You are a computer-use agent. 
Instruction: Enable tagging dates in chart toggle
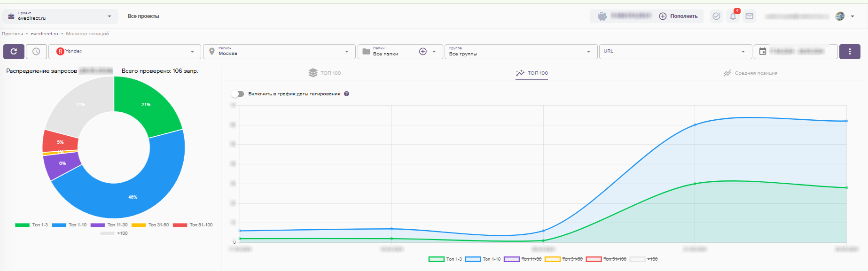click(238, 94)
